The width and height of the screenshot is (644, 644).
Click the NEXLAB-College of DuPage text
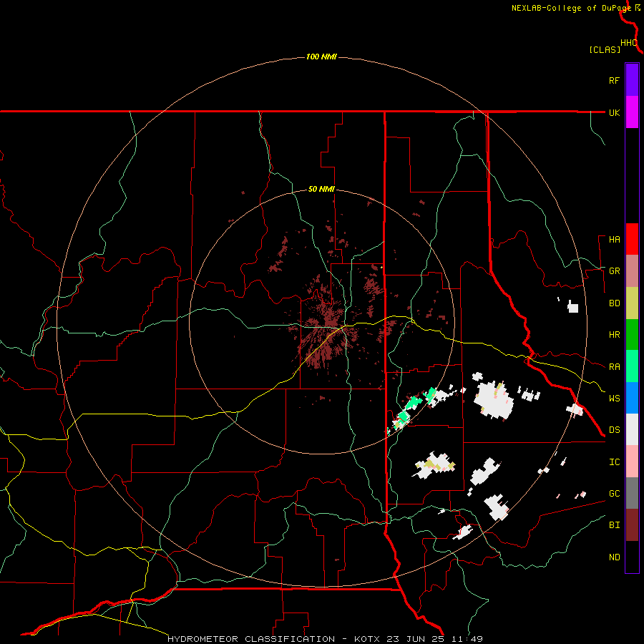point(571,8)
